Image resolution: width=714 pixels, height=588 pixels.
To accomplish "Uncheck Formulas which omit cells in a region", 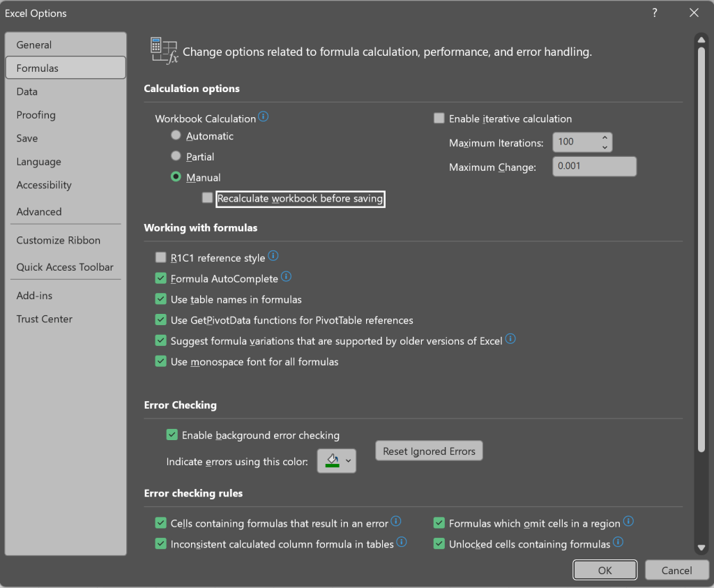I will click(439, 523).
